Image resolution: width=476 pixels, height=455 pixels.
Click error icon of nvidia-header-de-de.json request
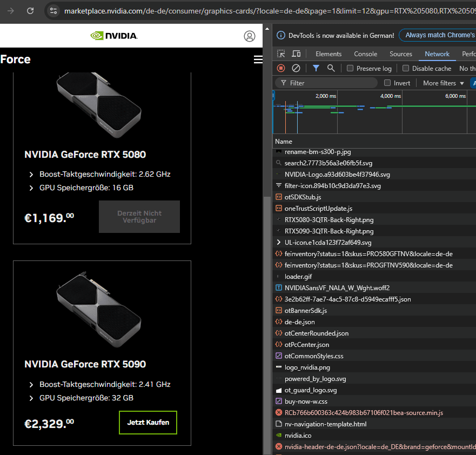coord(279,446)
